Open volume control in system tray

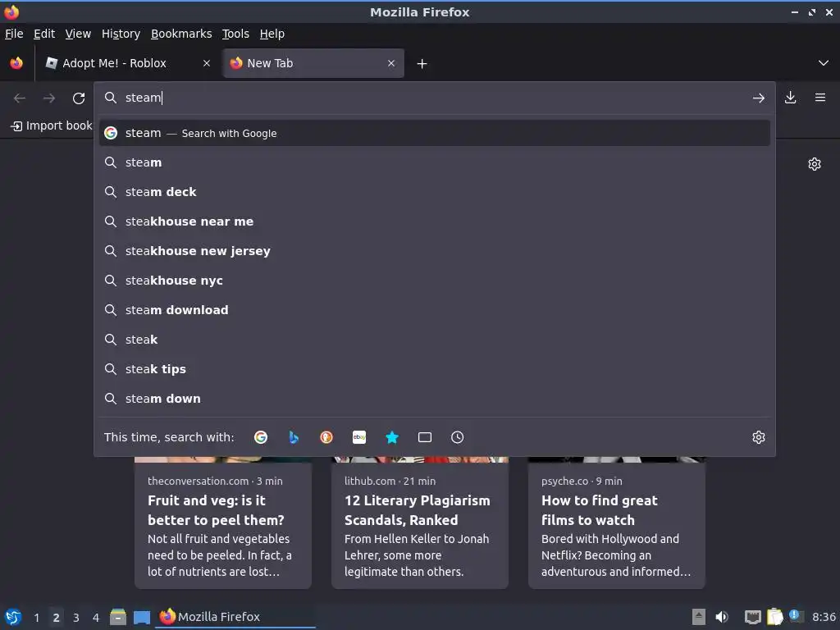point(722,617)
